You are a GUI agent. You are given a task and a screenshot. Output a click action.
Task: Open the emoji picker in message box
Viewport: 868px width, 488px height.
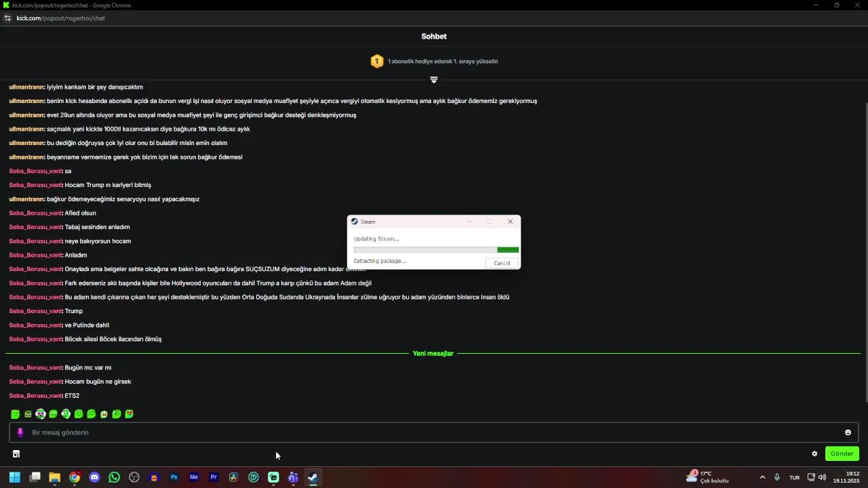tap(848, 432)
